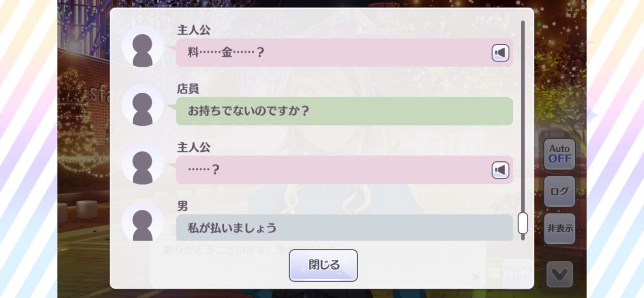644x298 pixels.
Task: Play voice for the "料……金……?" line
Action: (x=500, y=53)
